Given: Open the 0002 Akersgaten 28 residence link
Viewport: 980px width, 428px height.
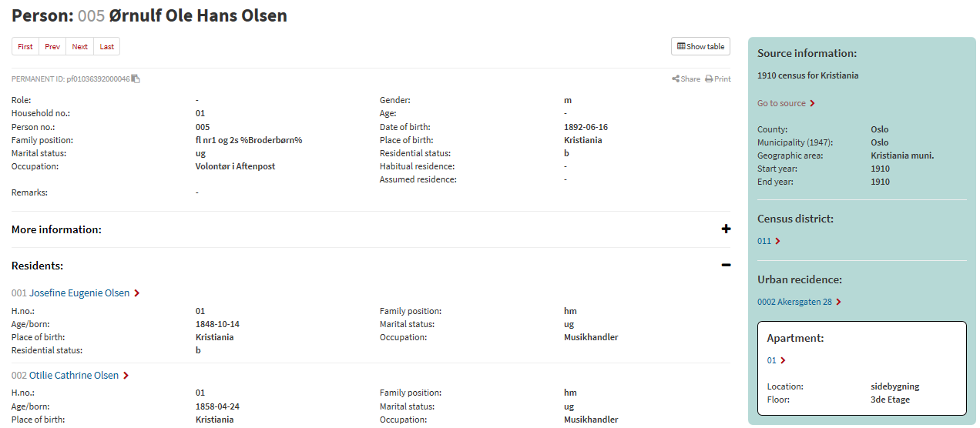Looking at the screenshot, I should coord(794,302).
